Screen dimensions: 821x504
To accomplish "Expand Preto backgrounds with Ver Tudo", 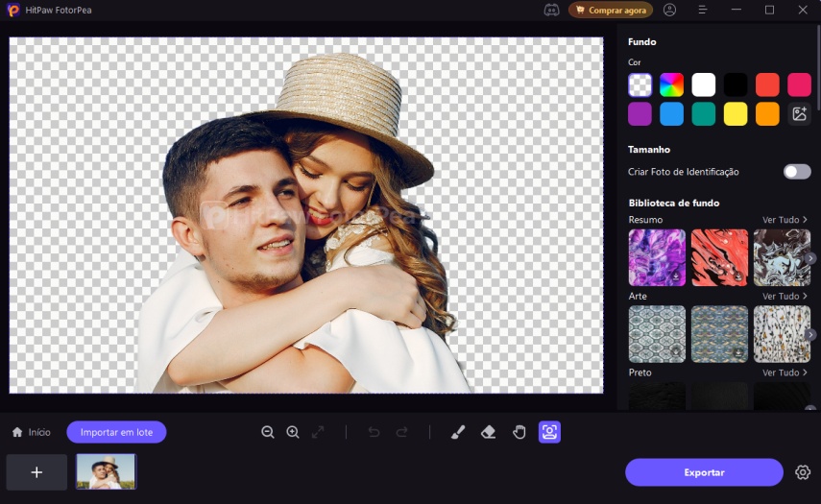I will (x=785, y=372).
